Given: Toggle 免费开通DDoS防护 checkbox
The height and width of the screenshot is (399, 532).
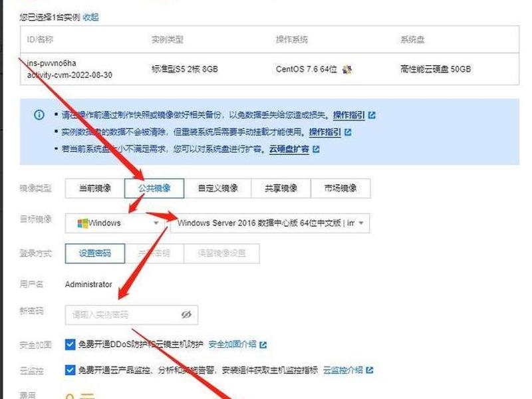Looking at the screenshot, I should point(70,344).
